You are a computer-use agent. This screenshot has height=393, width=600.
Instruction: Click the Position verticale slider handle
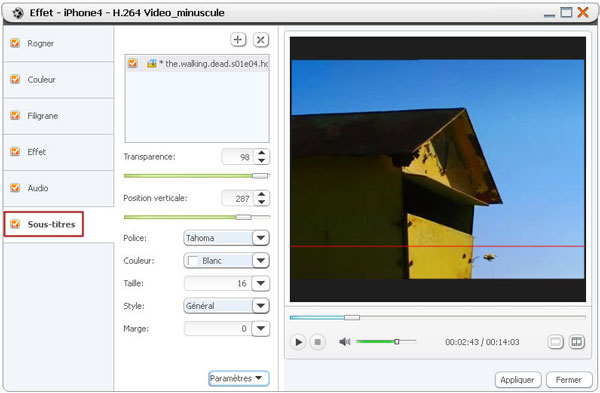243,217
